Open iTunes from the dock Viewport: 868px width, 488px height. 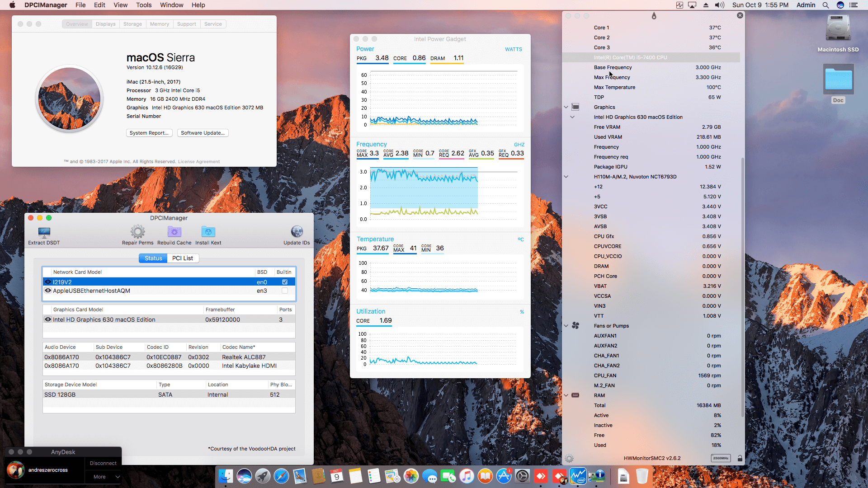point(467,476)
